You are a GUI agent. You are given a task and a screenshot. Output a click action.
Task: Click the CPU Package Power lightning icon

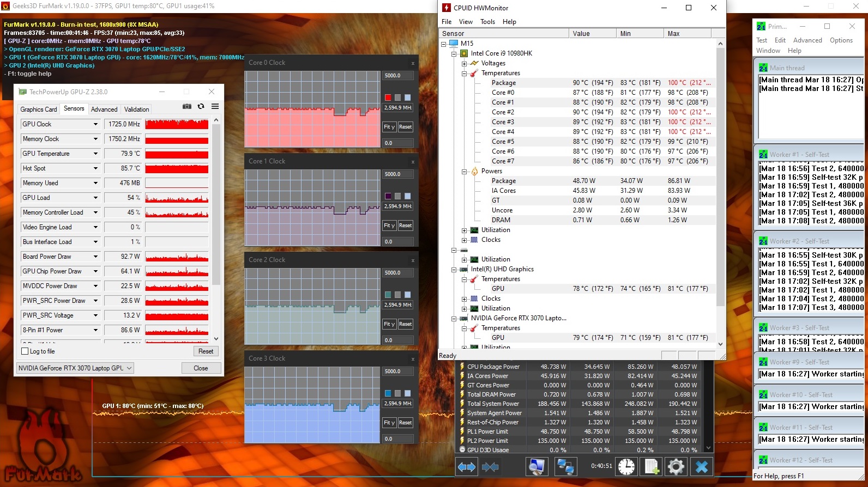(x=462, y=367)
